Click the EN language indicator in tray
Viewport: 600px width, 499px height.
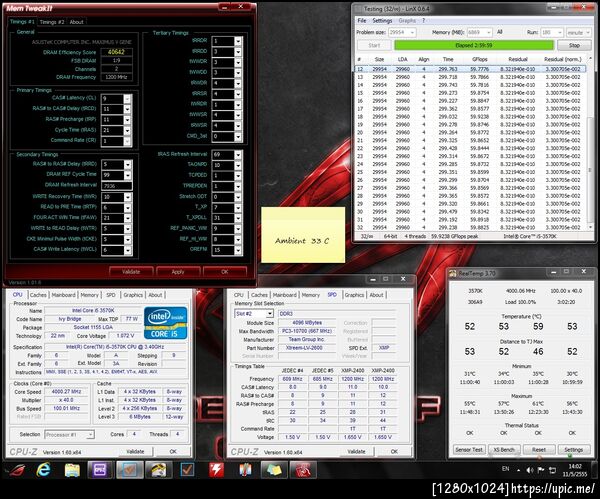click(505, 469)
